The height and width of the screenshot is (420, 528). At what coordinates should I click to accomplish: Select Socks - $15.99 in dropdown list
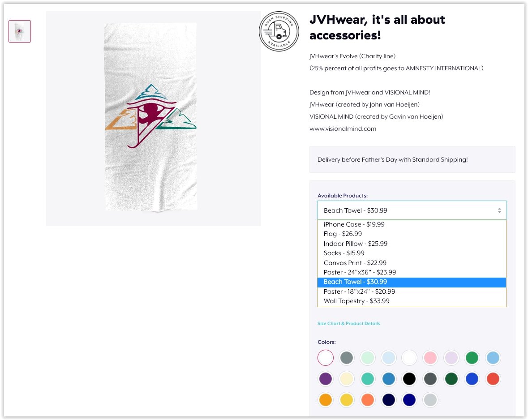pyautogui.click(x=412, y=253)
